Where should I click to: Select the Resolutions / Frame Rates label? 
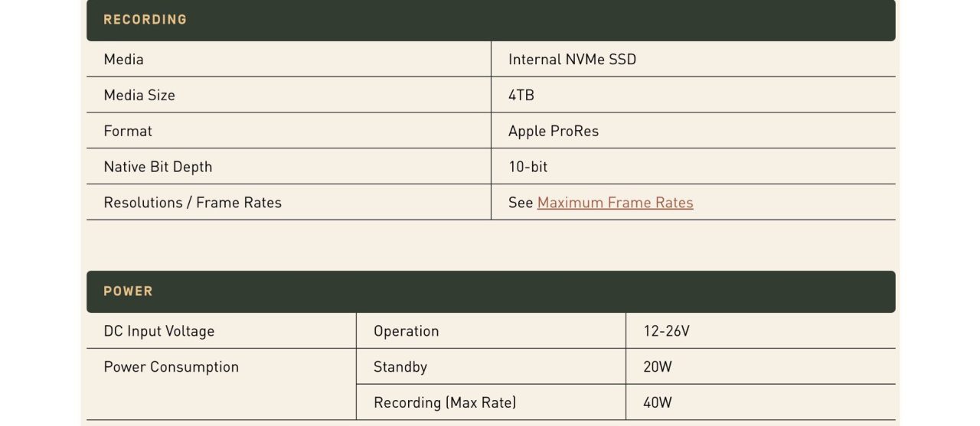pyautogui.click(x=193, y=203)
